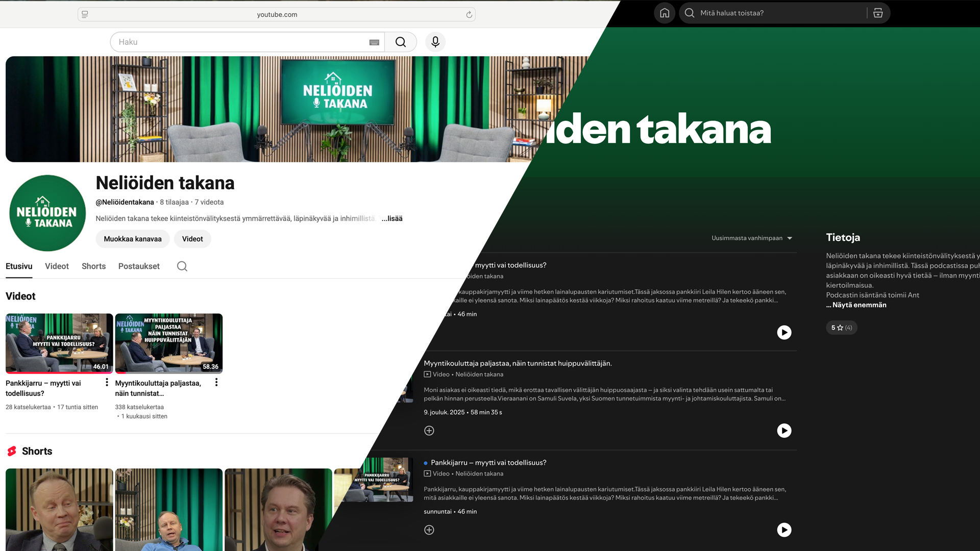Reload the youtube.com page
This screenshot has height=551, width=980.
pos(469,14)
